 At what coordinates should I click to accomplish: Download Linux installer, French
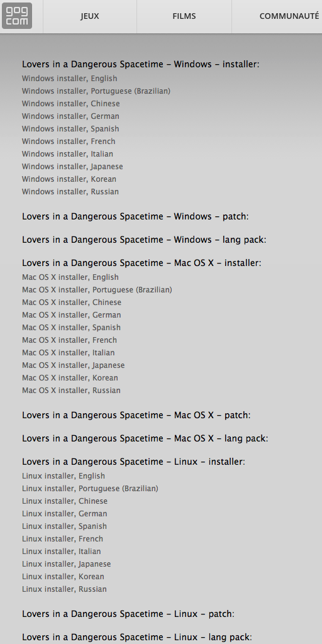click(62, 539)
